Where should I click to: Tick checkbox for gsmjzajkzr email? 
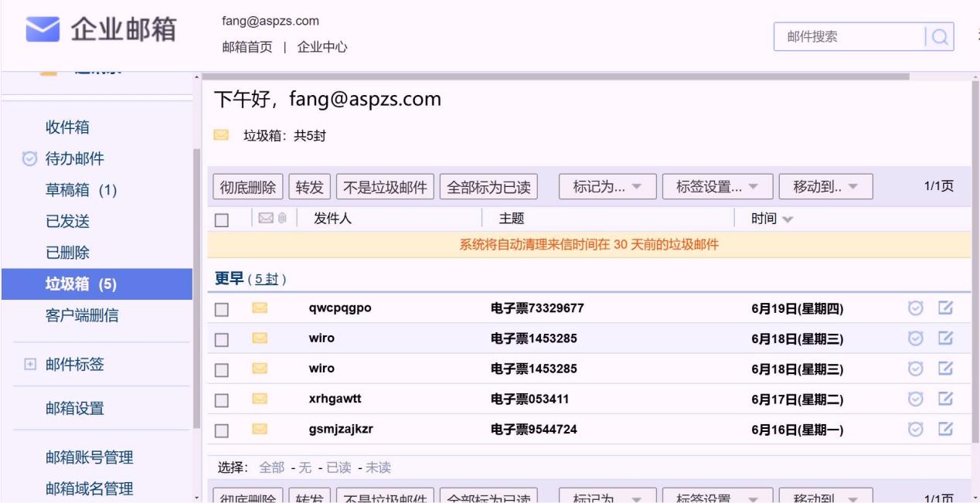pos(222,430)
